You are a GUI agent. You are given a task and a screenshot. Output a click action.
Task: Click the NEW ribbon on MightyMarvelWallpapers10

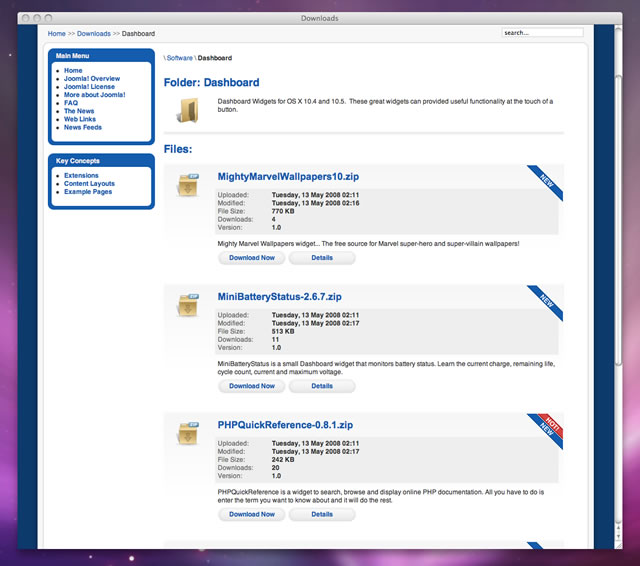(548, 180)
